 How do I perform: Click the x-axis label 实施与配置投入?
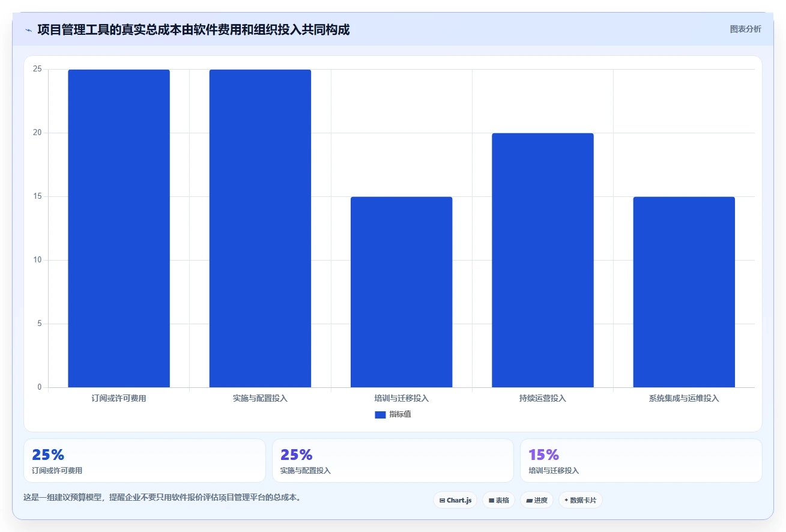pyautogui.click(x=260, y=398)
